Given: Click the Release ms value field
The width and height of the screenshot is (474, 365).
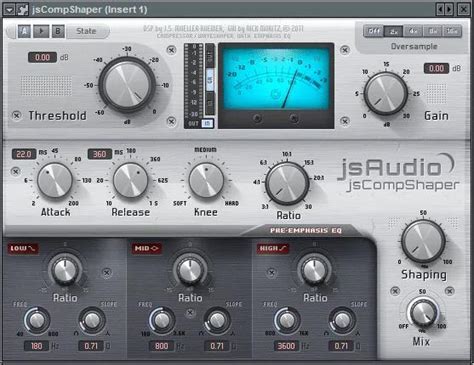Looking at the screenshot, I should 100,154.
